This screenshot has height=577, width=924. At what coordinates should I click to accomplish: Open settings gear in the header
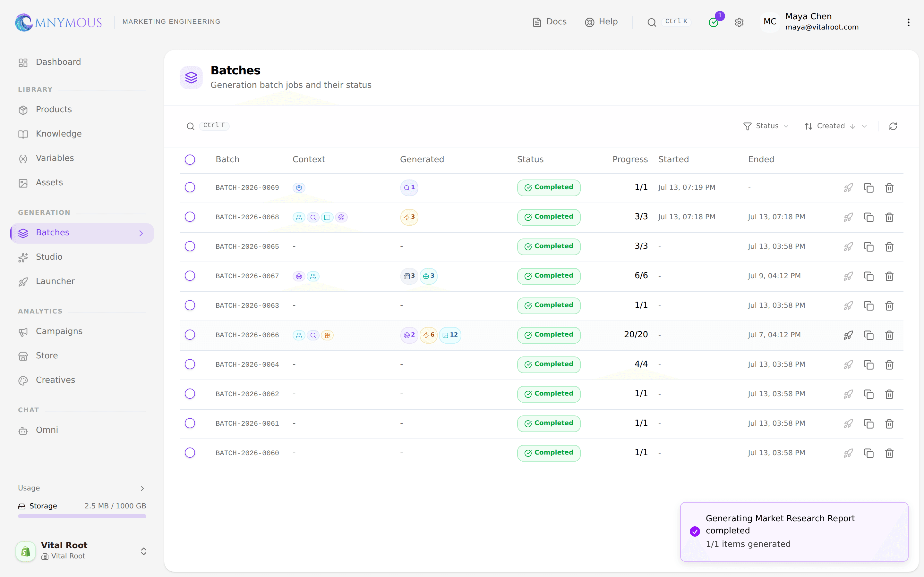point(739,22)
